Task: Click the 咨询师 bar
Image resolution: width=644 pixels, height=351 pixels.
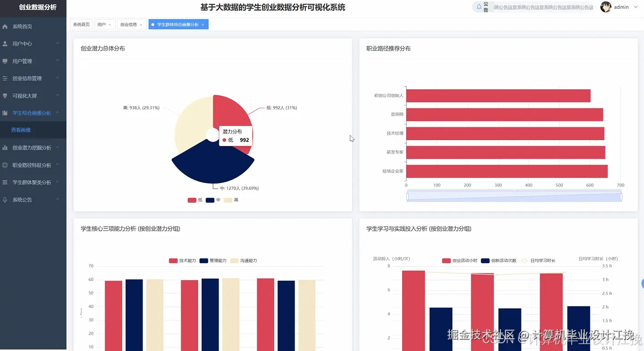Action: point(504,115)
